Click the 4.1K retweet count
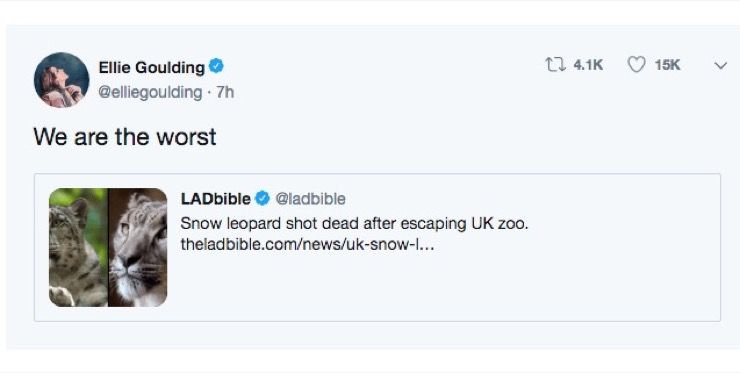This screenshot has height=373, width=740. (x=588, y=65)
